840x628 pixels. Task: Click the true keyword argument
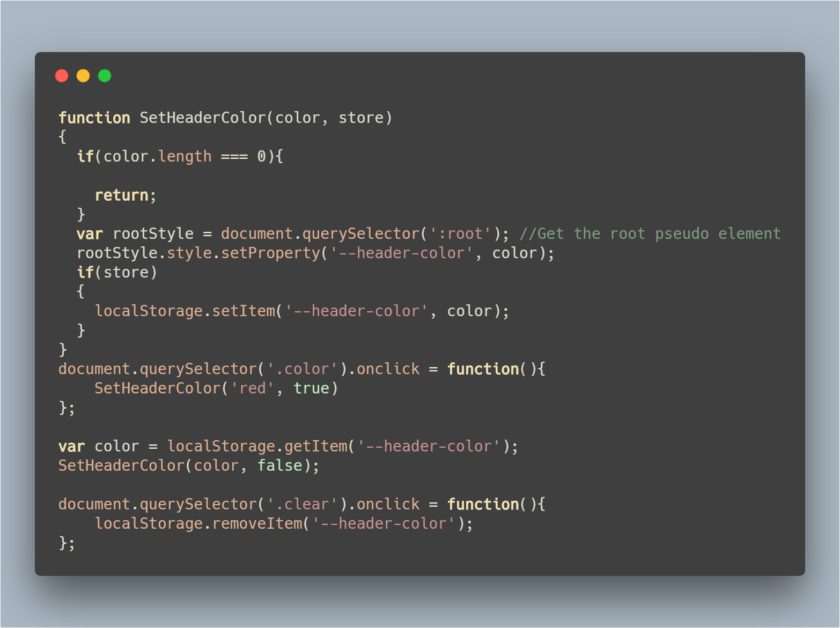[x=311, y=388]
